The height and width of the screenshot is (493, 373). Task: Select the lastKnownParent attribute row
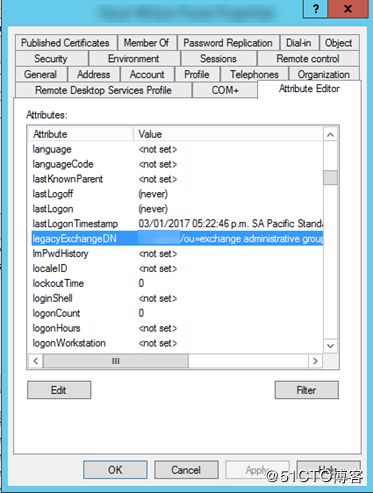176,179
